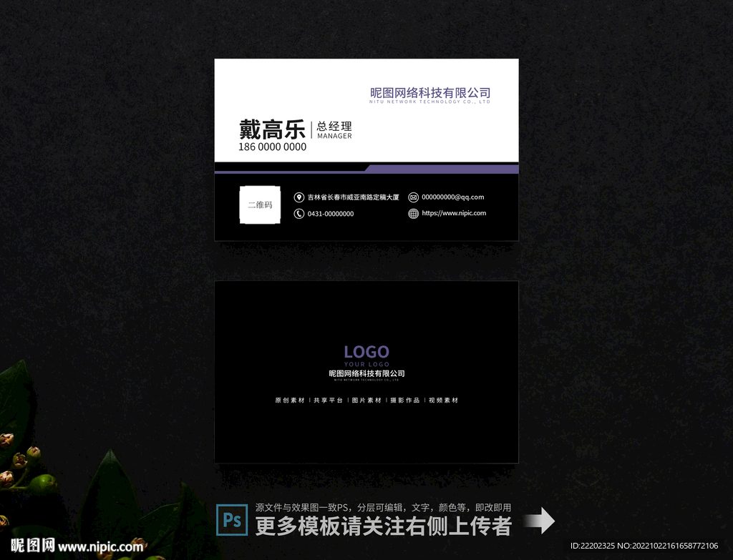Open the link https://www.nipic.com
Image resolution: width=733 pixels, height=560 pixels.
click(454, 213)
